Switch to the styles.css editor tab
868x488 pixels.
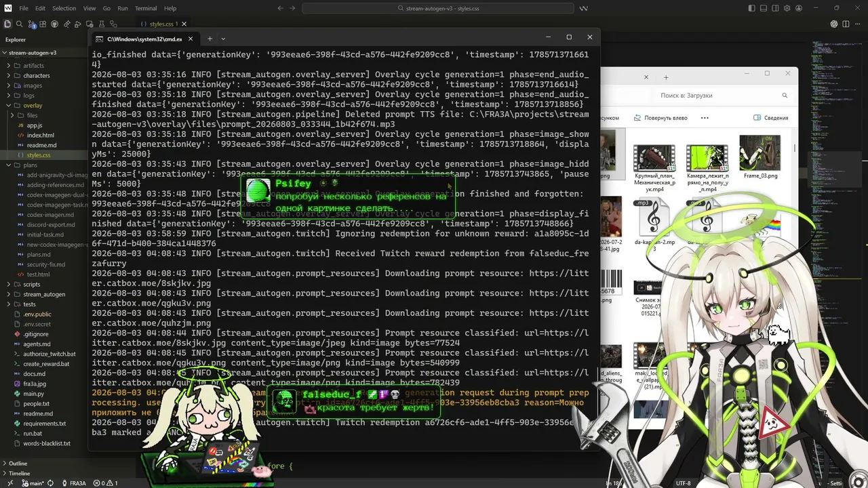coord(163,24)
